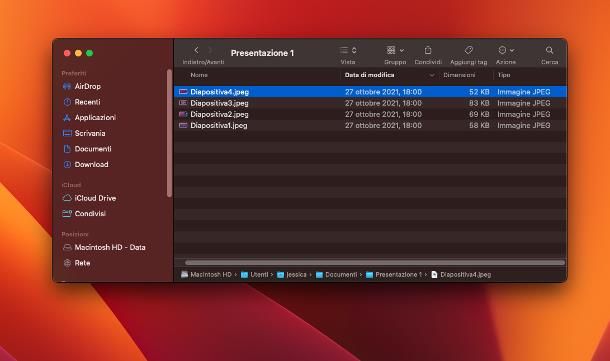Click Utenti in the path bar
Screen dimensions: 610x361
[x=254, y=275]
